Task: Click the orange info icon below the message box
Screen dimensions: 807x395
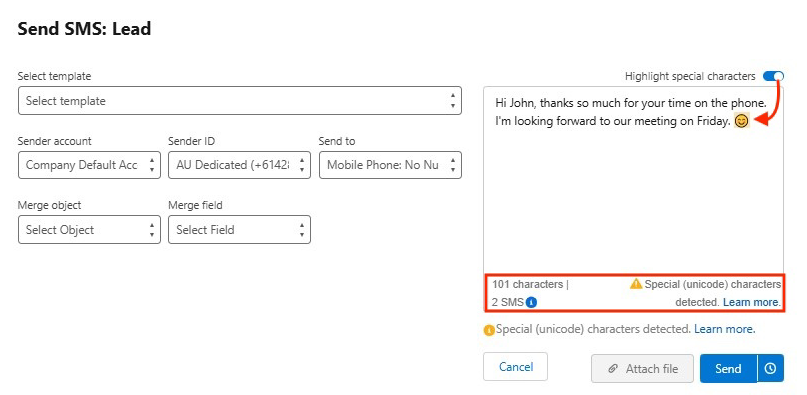Action: pyautogui.click(x=488, y=330)
